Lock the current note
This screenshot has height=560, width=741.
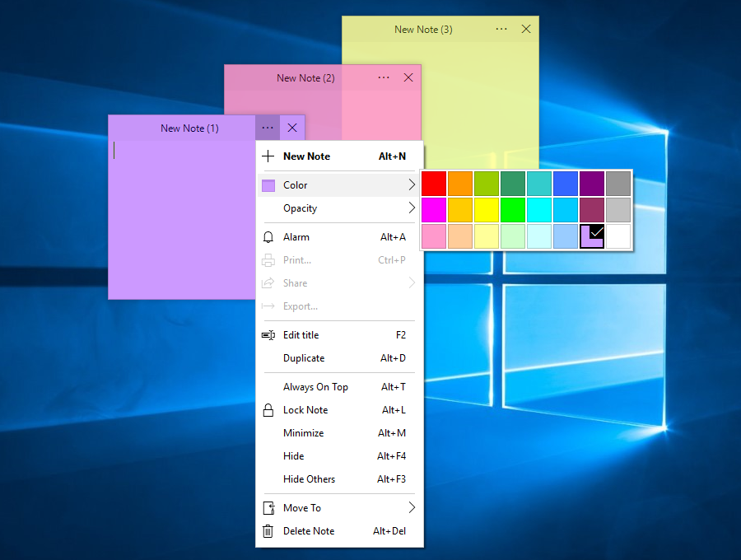tap(305, 409)
